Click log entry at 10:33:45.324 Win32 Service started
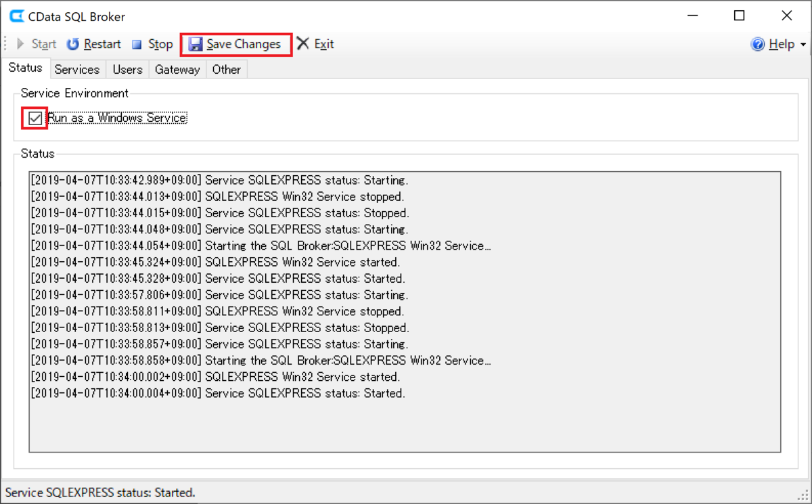Screen dimensions: 812x504 [215, 262]
